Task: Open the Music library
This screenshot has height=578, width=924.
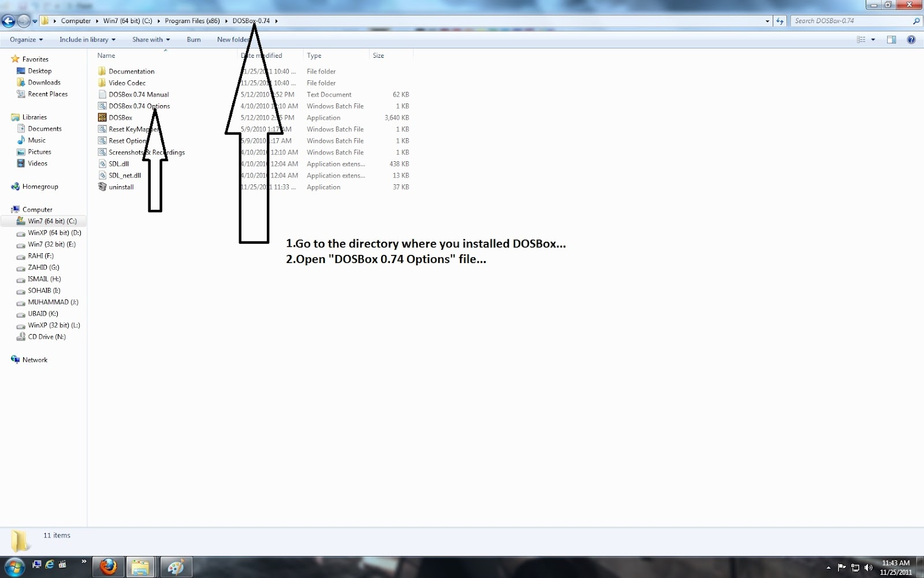Action: tap(37, 140)
